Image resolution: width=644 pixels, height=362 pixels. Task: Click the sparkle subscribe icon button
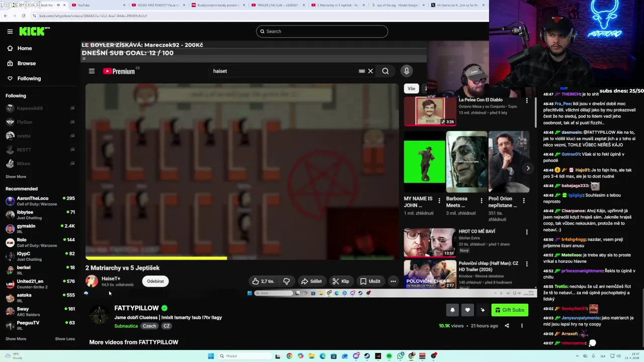482,310
